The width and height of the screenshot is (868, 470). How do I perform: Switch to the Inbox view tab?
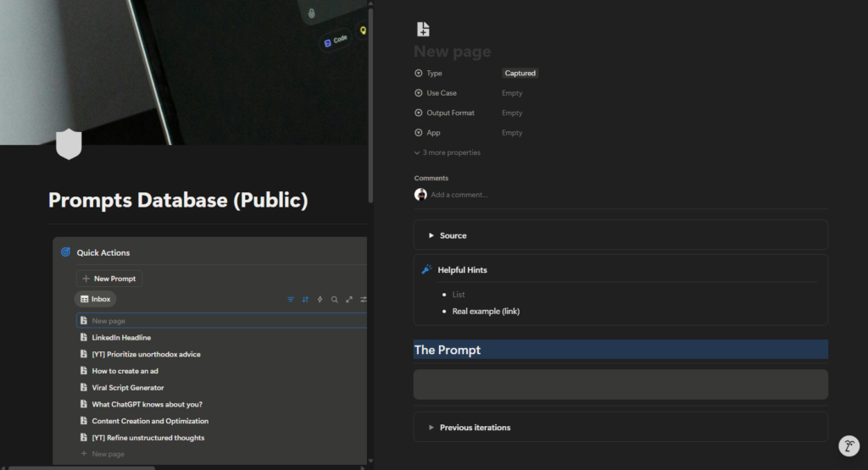point(96,299)
